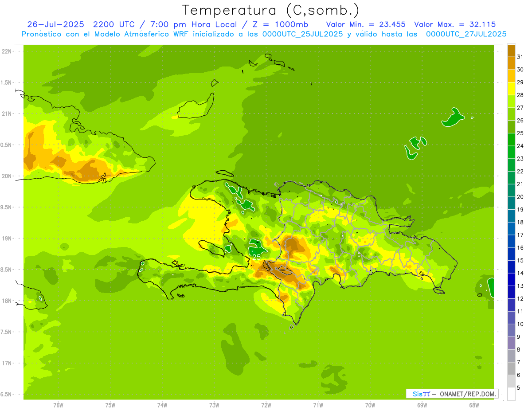Click the legend value '15'
Viewport: 532px width, 411px height.
click(x=520, y=260)
